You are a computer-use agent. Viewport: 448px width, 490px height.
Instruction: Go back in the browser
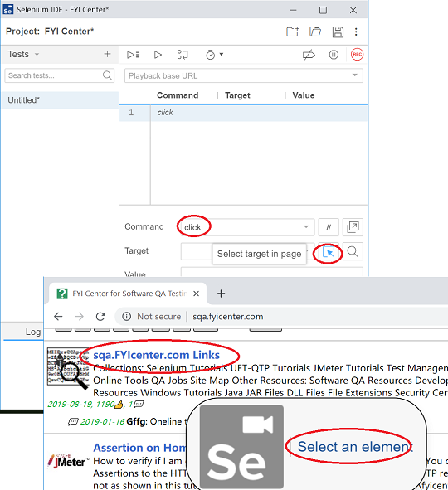[58, 317]
